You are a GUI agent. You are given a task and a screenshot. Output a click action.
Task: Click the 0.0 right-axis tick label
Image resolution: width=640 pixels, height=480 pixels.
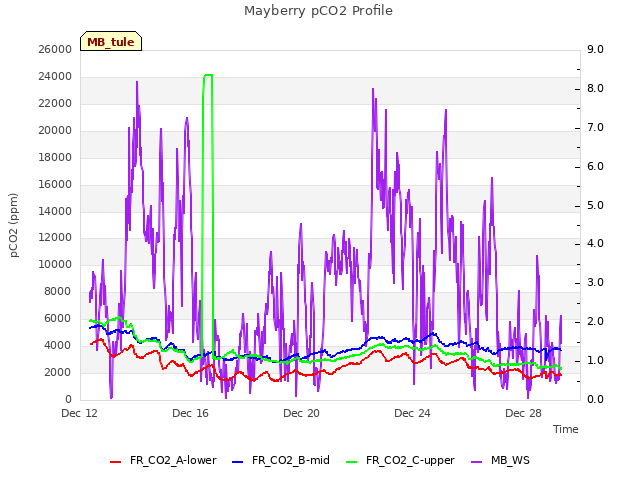click(595, 399)
